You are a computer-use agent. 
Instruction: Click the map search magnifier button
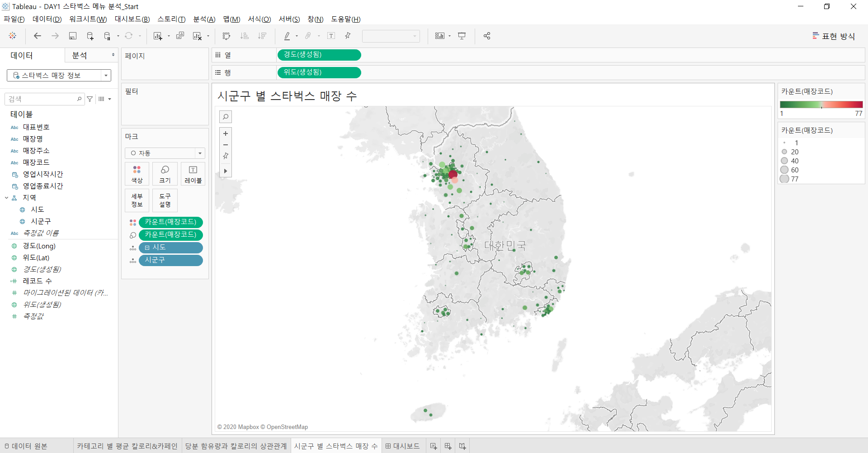(226, 117)
